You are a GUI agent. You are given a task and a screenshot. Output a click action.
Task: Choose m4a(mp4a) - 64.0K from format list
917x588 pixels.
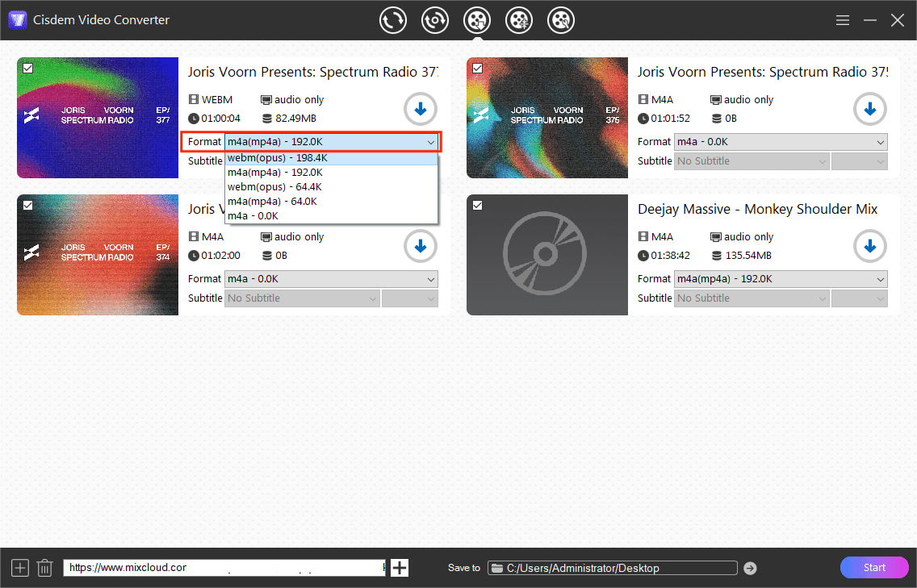[x=274, y=201]
